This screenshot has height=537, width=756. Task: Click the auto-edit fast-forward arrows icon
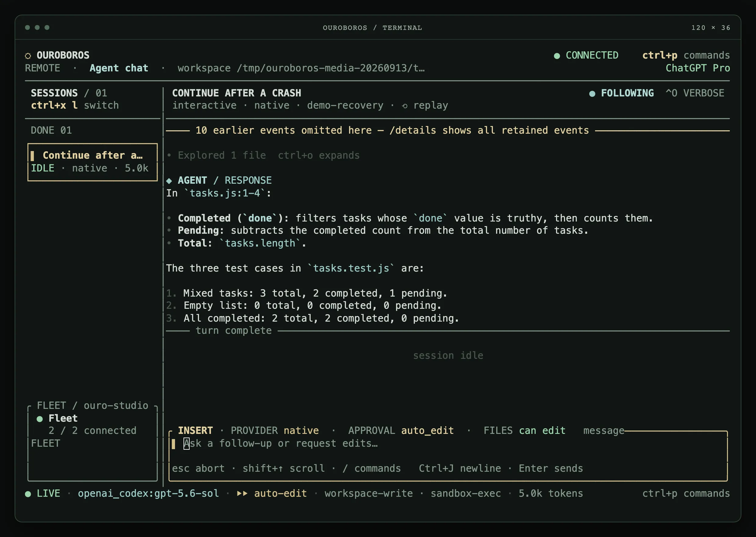[x=242, y=493]
